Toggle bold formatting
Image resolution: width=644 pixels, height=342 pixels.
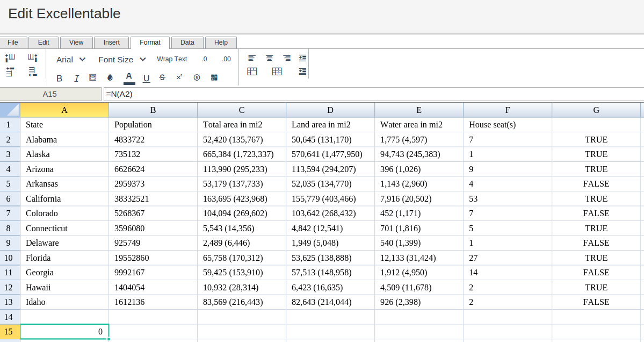point(59,78)
